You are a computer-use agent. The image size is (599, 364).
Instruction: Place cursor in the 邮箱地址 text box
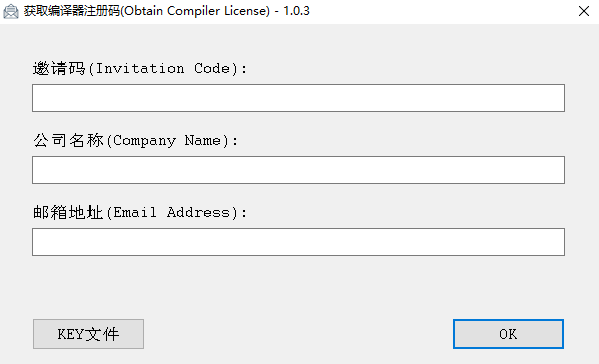(298, 242)
